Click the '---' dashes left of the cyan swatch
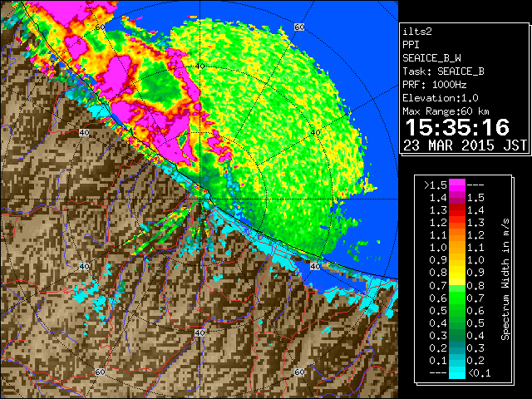The width and height of the screenshot is (532, 399). coord(438,373)
